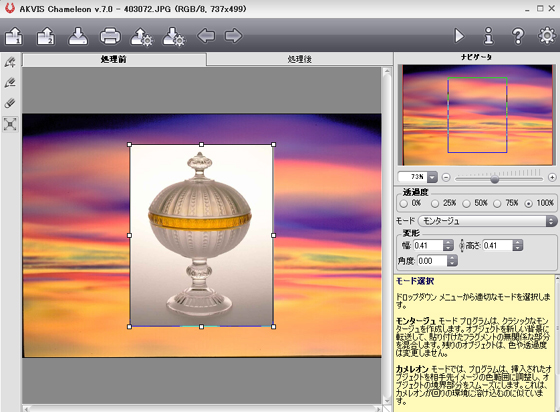This screenshot has height=412, width=560.
Task: Click the ナビゲータ panel title
Action: tap(476, 57)
